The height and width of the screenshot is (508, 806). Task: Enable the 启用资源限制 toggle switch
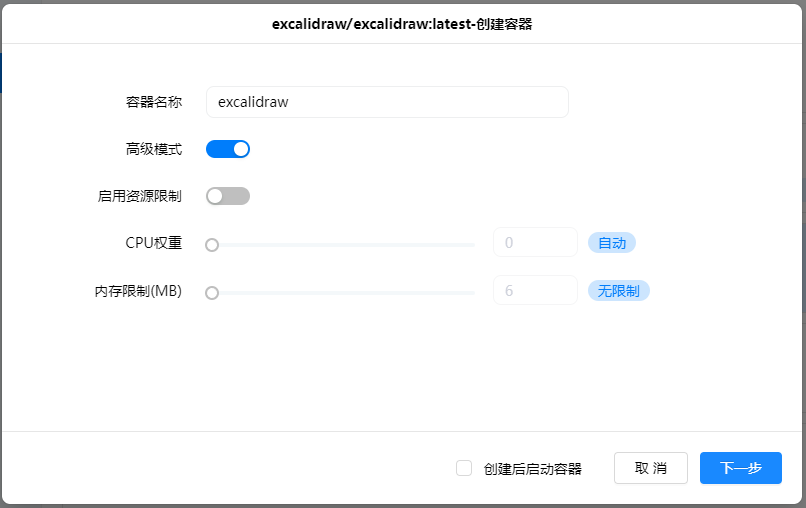[228, 196]
